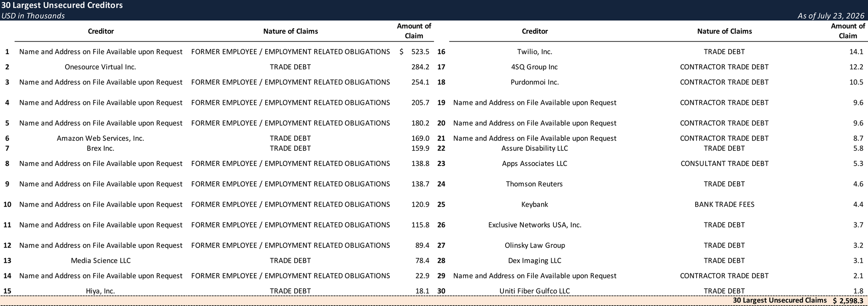Click the Purdonmoi Inc. creditor
This screenshot has width=868, height=306.
(x=535, y=82)
